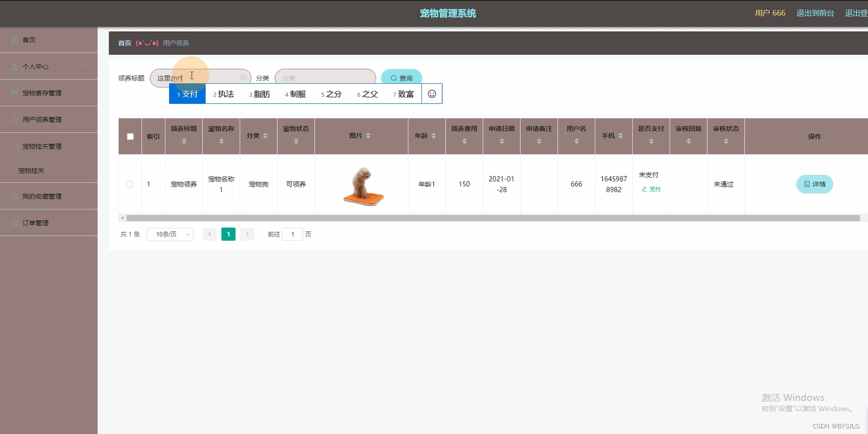868x434 pixels.
Task: Sort by the 分类 column header arrows
Action: point(265,136)
